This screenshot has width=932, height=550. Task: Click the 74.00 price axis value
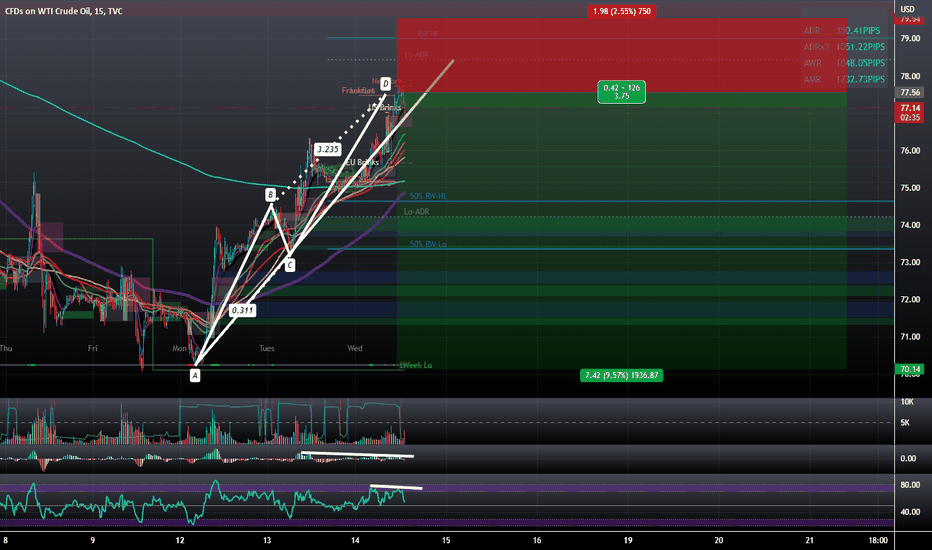click(910, 225)
